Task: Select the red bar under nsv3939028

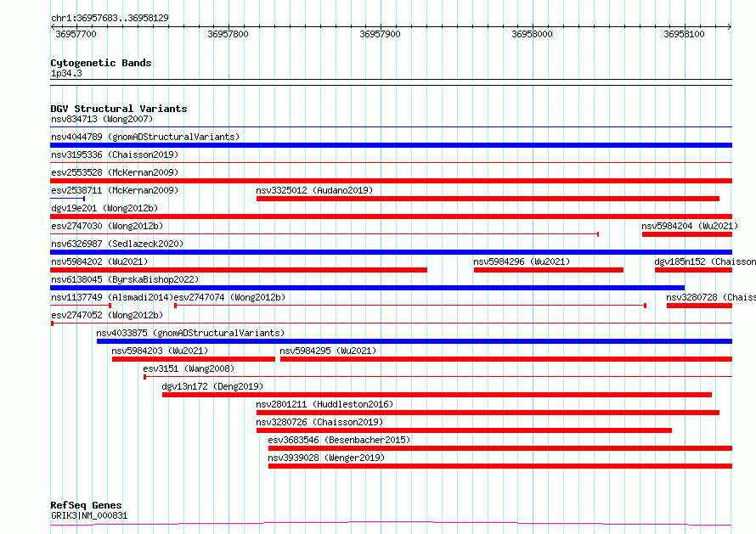Action: [x=500, y=466]
